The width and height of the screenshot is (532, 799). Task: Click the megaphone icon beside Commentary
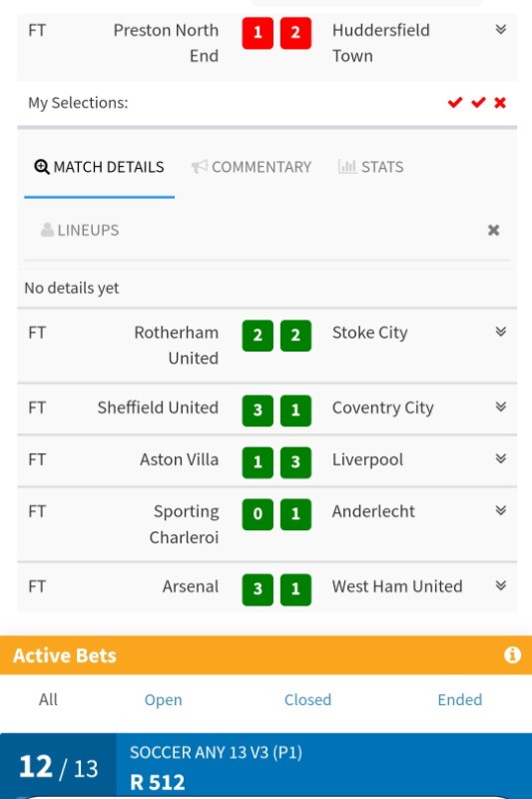pyautogui.click(x=200, y=167)
